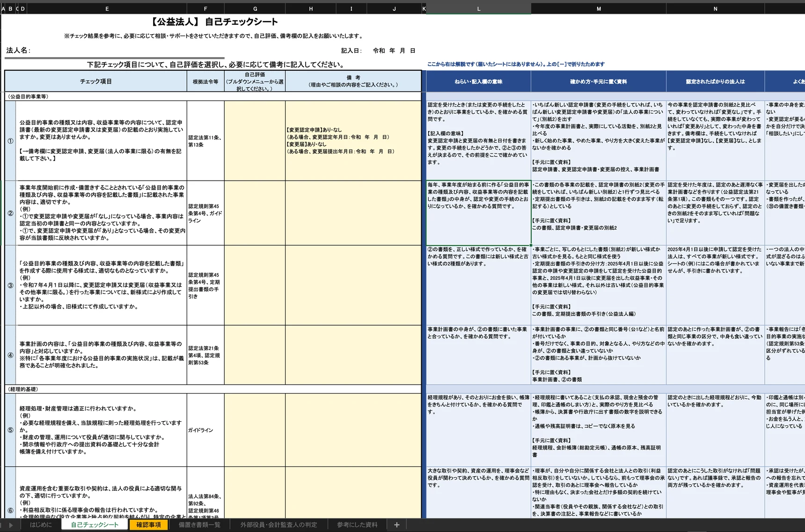This screenshot has height=532, width=805.
Task: Select column H header
Action: coord(311,9)
